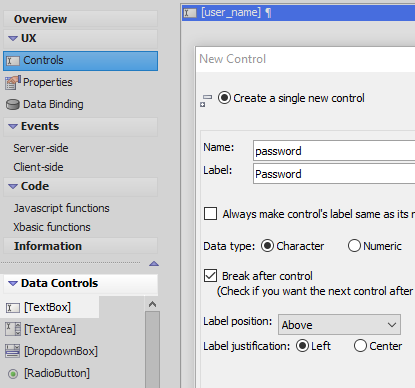Select the [user_name] control row
The image size is (415, 388).
[298, 13]
